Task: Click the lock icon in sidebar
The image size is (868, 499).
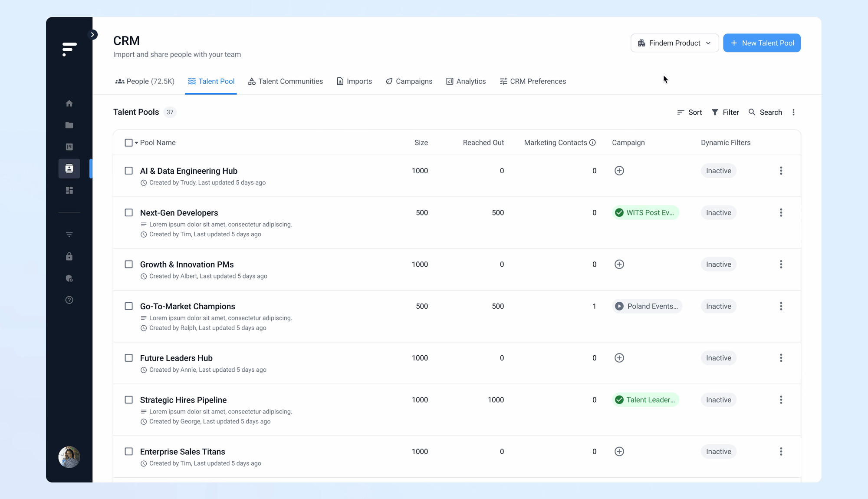Action: pyautogui.click(x=69, y=257)
